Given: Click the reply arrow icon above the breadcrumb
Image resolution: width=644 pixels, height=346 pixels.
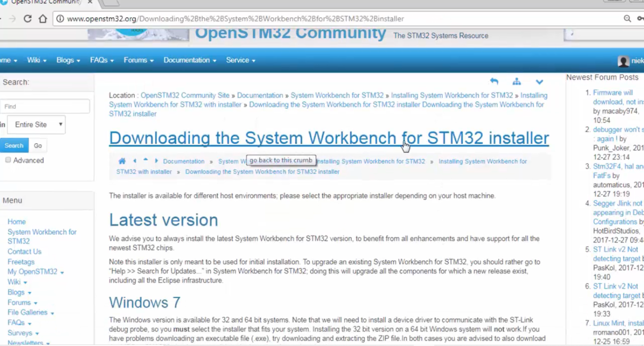Looking at the screenshot, I should coord(494,82).
